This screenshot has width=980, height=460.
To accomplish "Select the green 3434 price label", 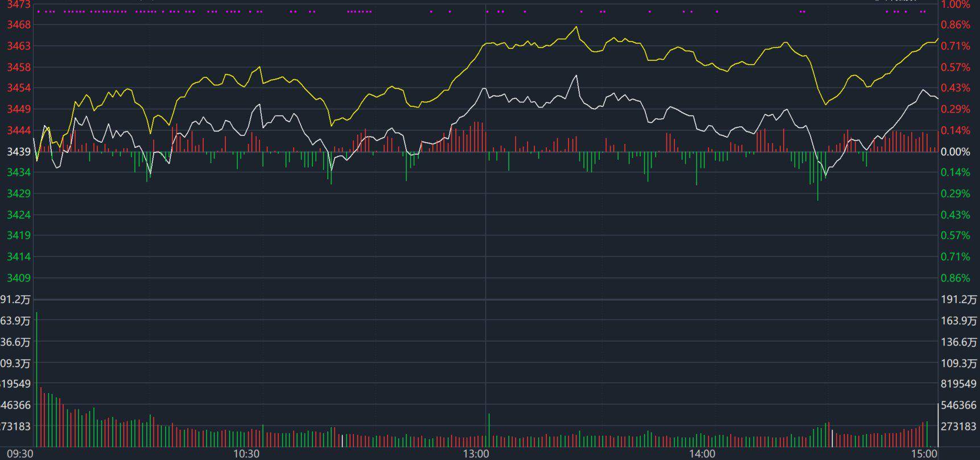I will click(19, 172).
